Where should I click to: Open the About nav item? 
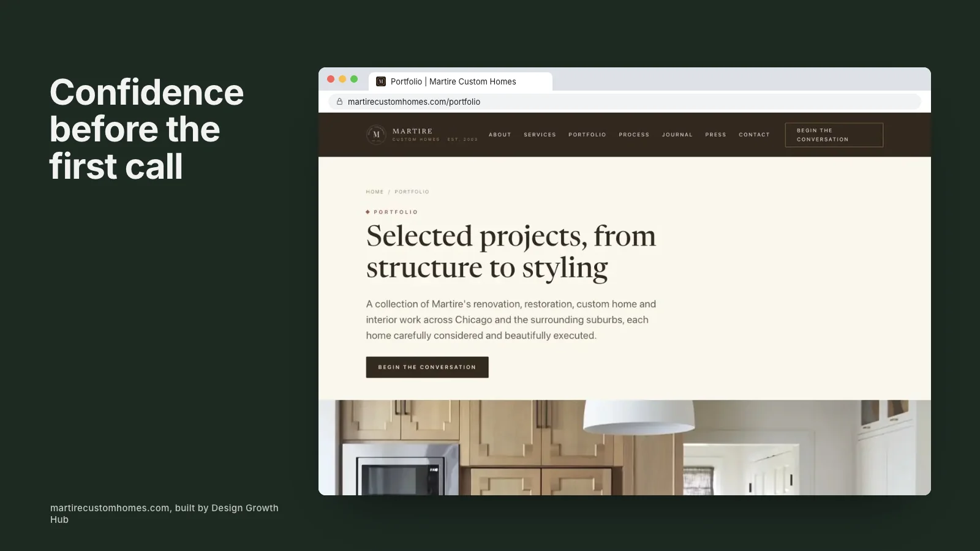pos(500,135)
